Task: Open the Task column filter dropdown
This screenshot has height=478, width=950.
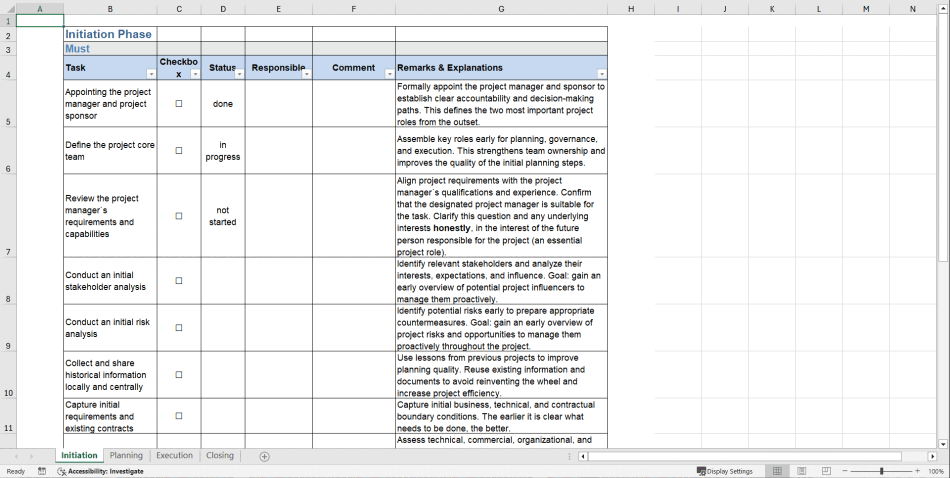Action: (x=151, y=74)
